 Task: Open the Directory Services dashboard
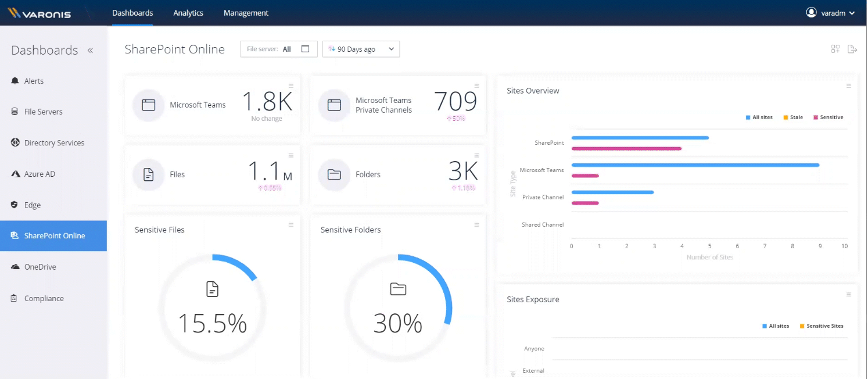54,142
